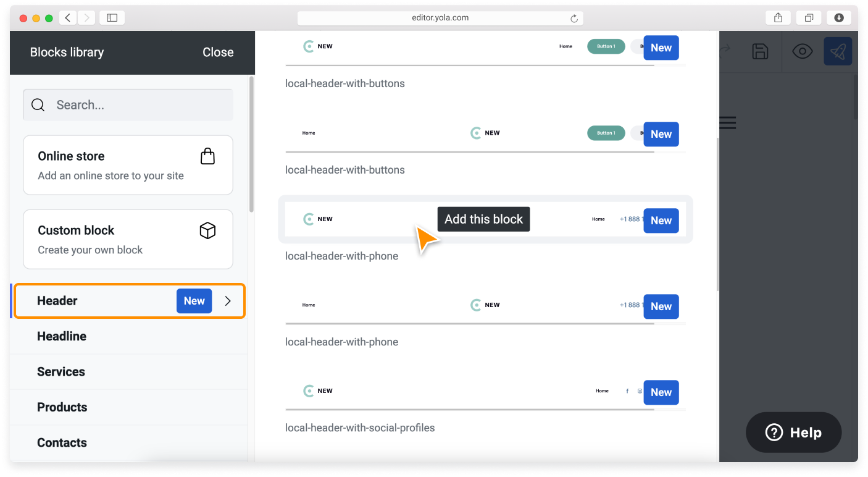Click the block list vertical scrollbar
Viewport: 868px width, 477px height.
click(x=717, y=213)
